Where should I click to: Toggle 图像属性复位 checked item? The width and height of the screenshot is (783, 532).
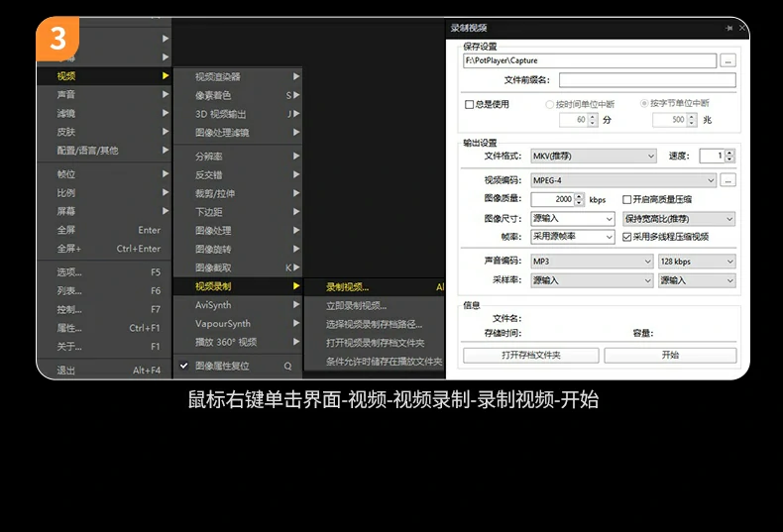coord(238,366)
